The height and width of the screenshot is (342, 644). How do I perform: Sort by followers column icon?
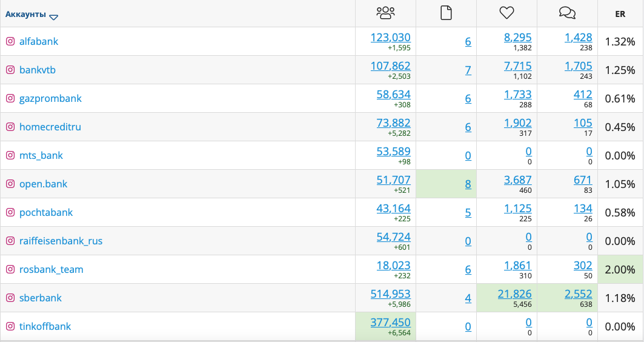385,13
